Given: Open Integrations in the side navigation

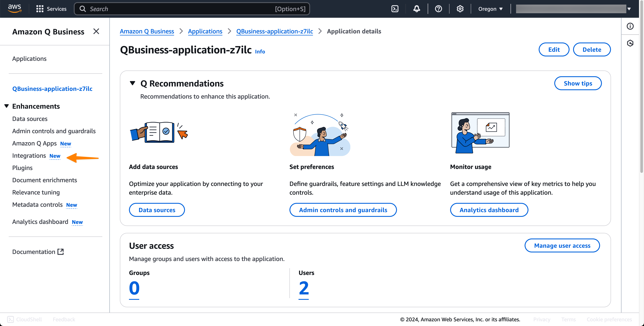Looking at the screenshot, I should point(29,156).
